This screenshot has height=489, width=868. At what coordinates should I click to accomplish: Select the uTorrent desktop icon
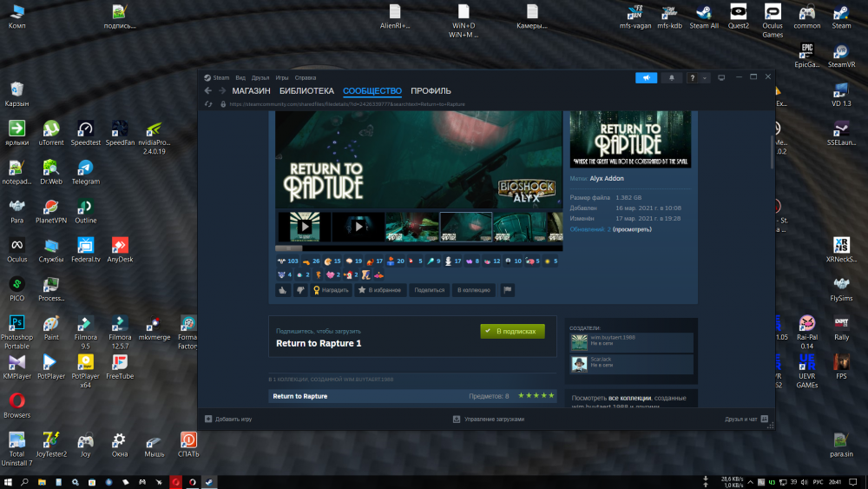coord(51,134)
